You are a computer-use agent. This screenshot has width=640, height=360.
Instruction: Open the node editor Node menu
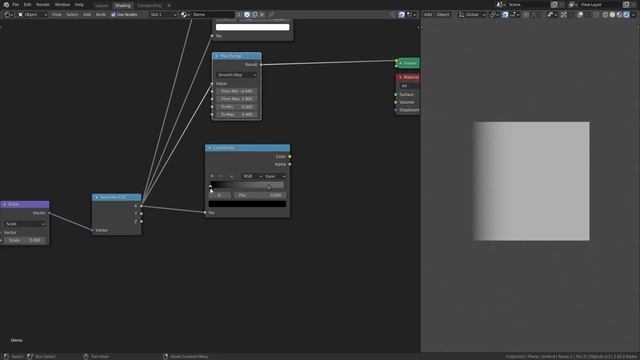coord(101,15)
